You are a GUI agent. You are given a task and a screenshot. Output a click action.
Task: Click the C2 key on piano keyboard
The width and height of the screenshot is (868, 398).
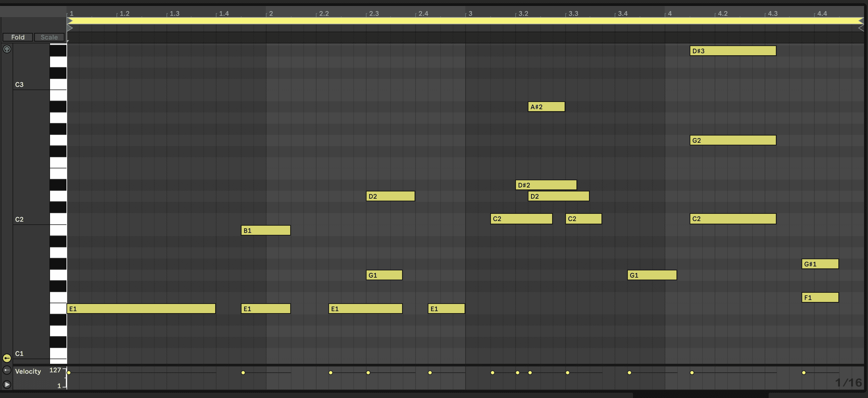tap(58, 219)
